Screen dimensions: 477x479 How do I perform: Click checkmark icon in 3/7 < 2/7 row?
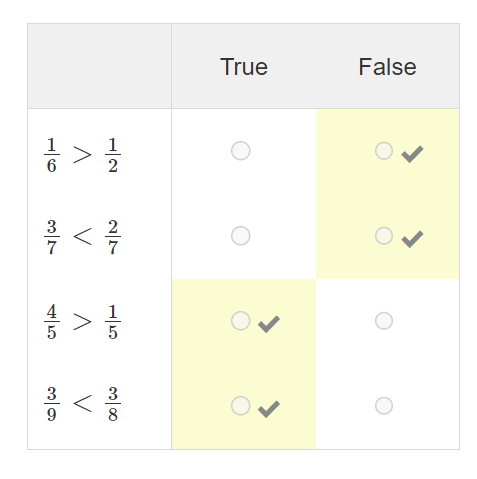tap(412, 239)
